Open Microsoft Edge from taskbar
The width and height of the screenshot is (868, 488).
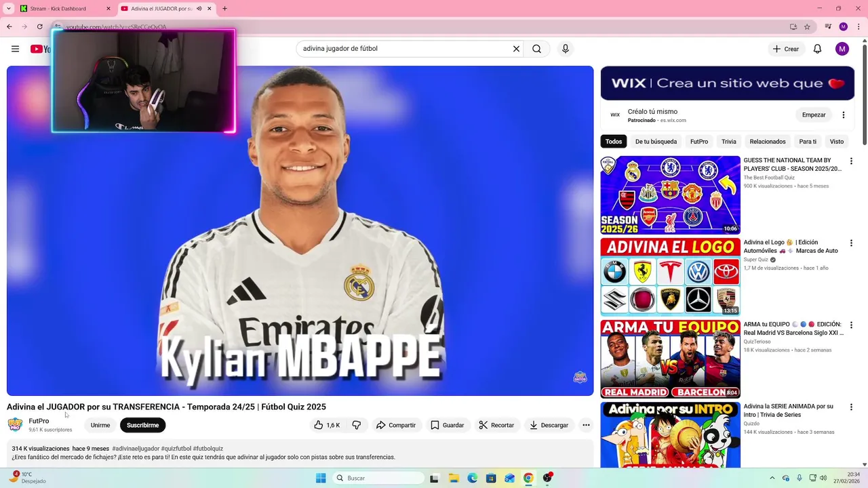[472, 478]
